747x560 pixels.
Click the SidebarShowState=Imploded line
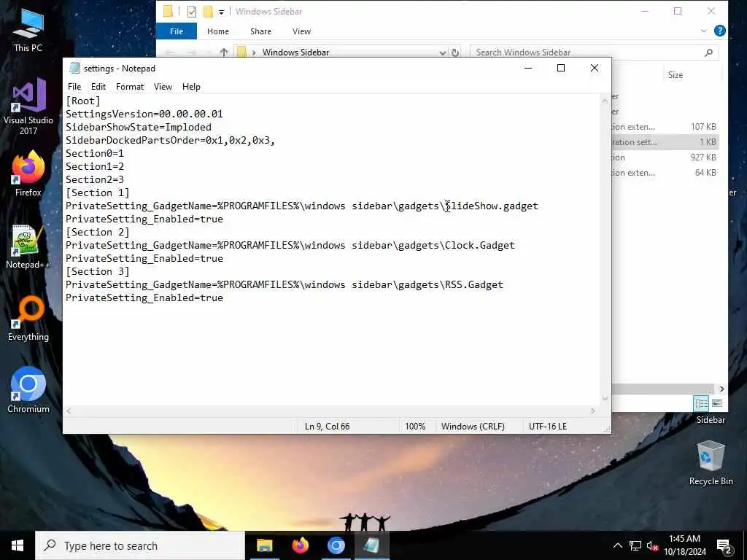[x=138, y=127]
